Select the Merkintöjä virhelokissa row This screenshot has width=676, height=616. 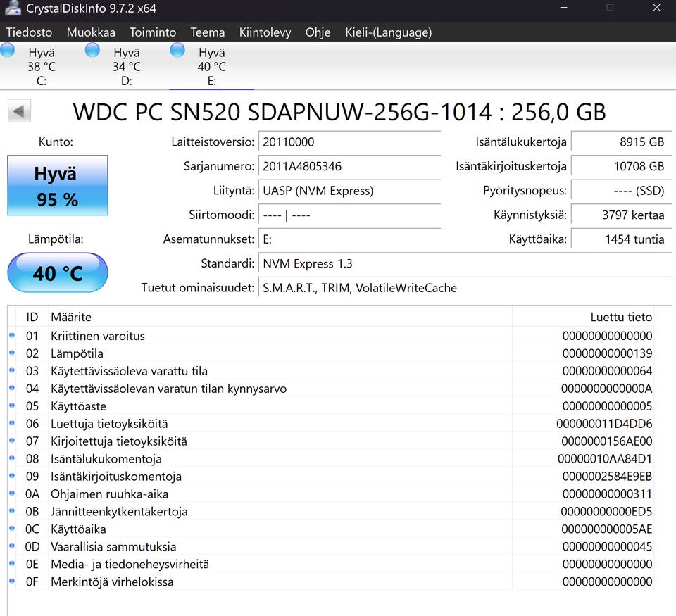[331, 582]
